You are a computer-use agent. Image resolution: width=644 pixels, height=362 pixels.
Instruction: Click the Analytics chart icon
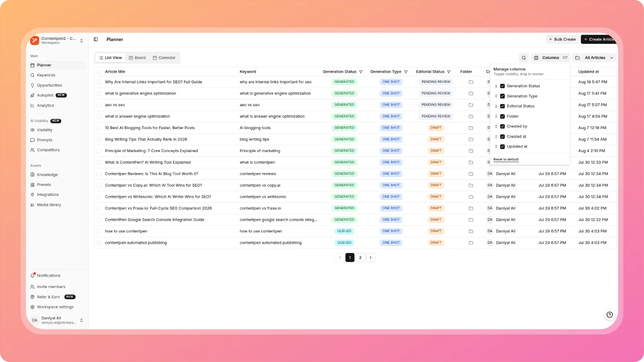33,106
